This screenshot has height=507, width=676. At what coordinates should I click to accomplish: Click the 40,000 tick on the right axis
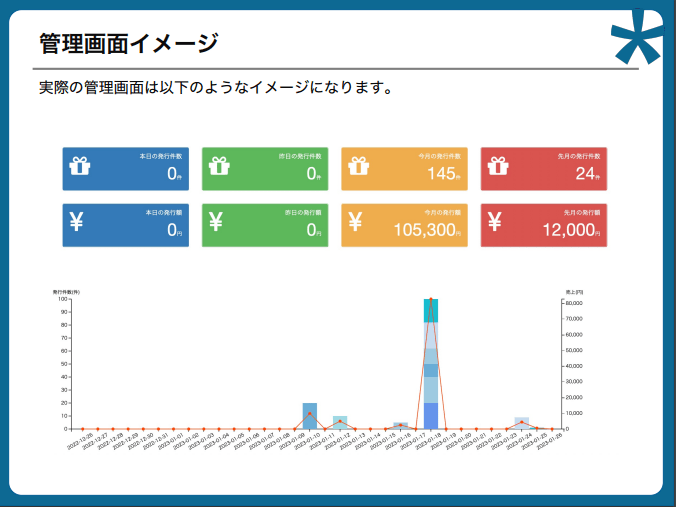(x=574, y=366)
